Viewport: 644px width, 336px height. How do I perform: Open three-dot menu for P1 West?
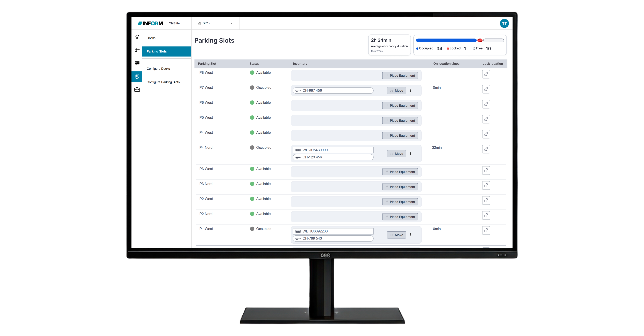411,235
